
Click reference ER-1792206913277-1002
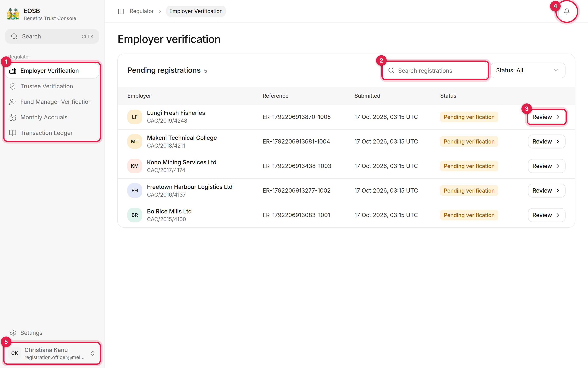296,191
